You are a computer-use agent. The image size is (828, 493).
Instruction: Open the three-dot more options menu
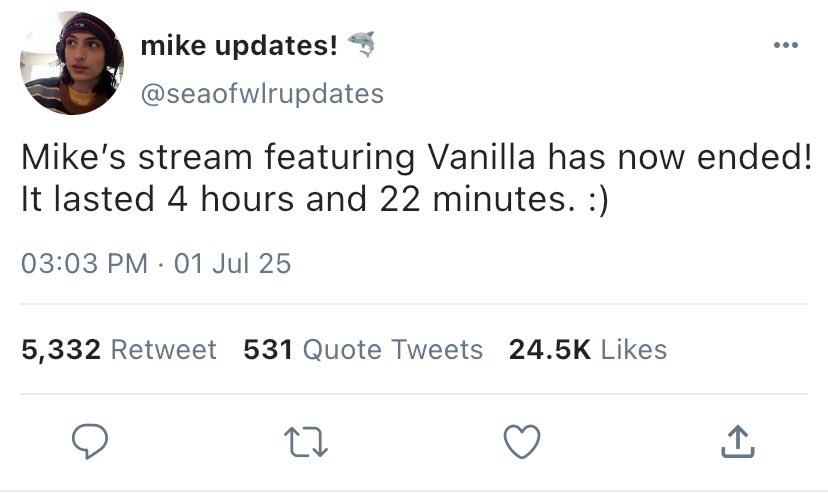pos(786,45)
